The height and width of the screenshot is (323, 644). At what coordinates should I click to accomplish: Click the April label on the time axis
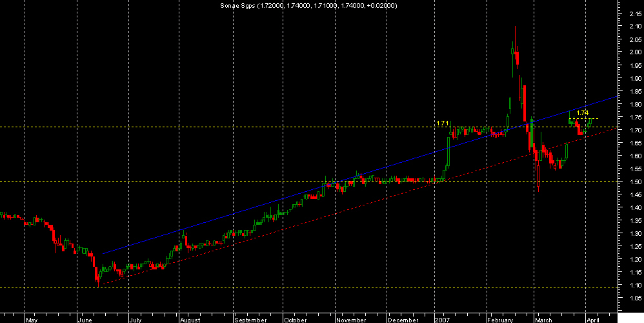click(594, 320)
